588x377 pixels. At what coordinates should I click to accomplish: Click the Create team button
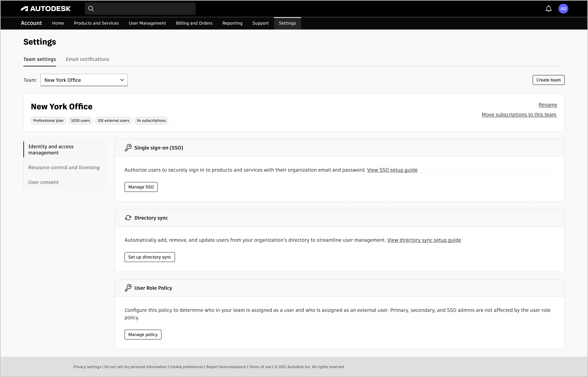[x=548, y=80]
